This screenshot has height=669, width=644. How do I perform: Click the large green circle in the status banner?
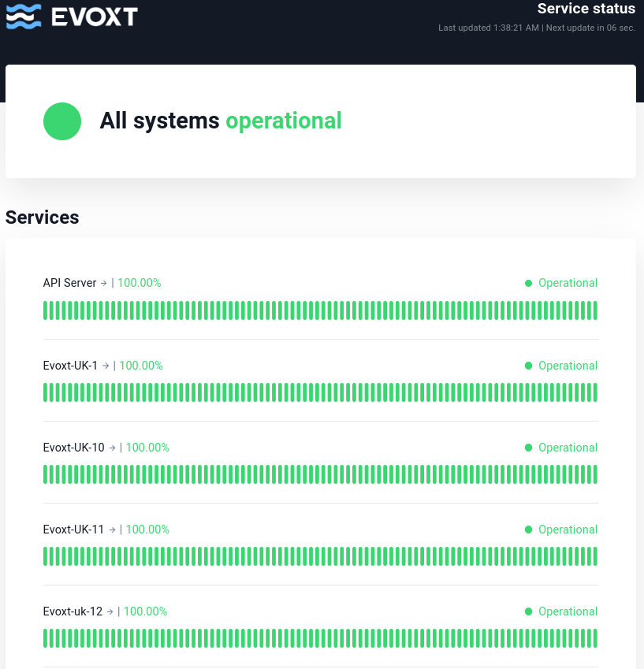[61, 121]
